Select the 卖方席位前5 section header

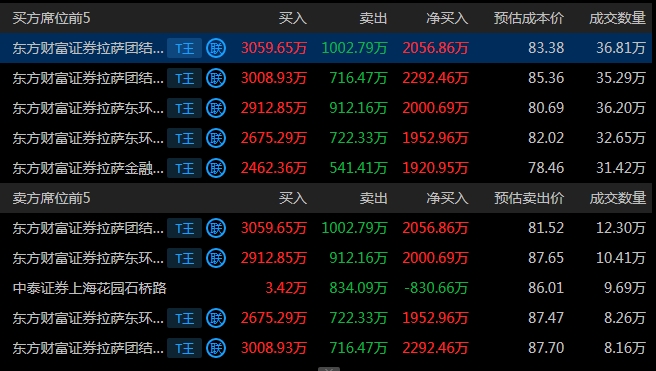tap(51, 198)
